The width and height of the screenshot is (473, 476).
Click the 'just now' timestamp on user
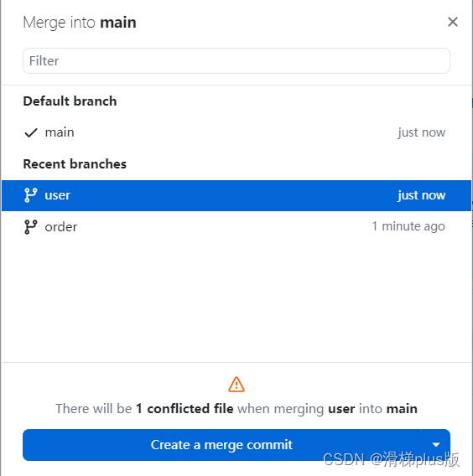[x=422, y=195]
